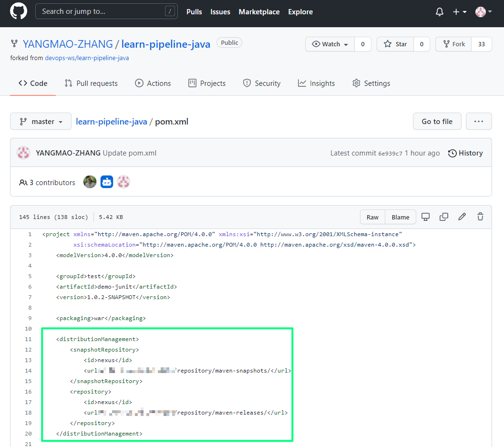Open the three-dots more options menu

click(479, 121)
